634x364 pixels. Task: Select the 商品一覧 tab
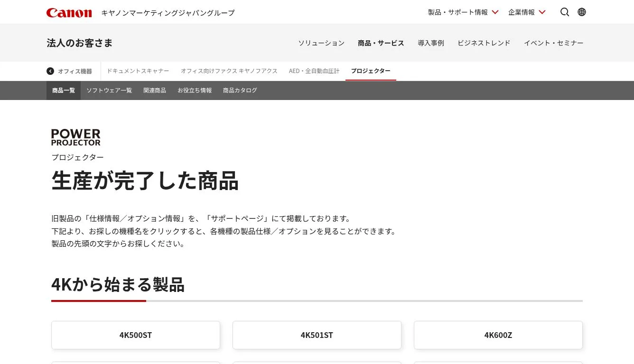pos(64,91)
